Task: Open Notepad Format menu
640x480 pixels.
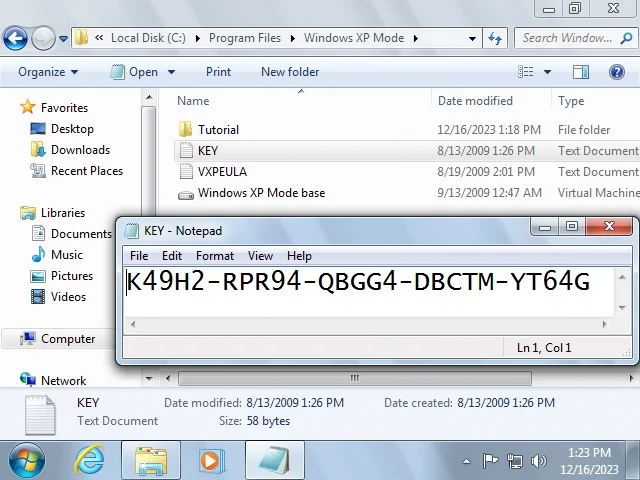Action: pos(215,256)
